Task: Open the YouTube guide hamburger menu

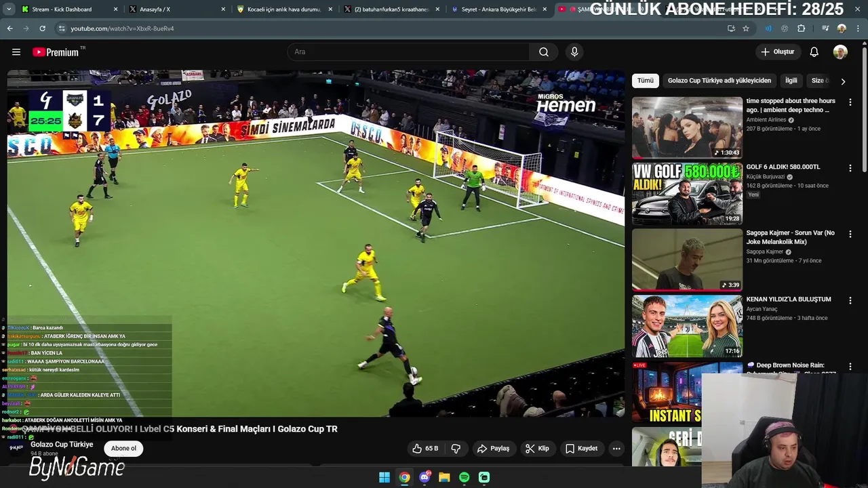Action: (x=16, y=52)
